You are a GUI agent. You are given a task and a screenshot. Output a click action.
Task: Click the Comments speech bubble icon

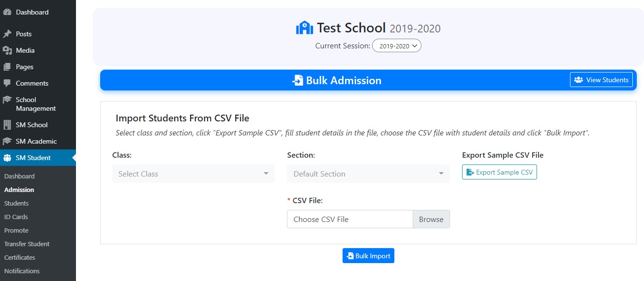(7, 83)
